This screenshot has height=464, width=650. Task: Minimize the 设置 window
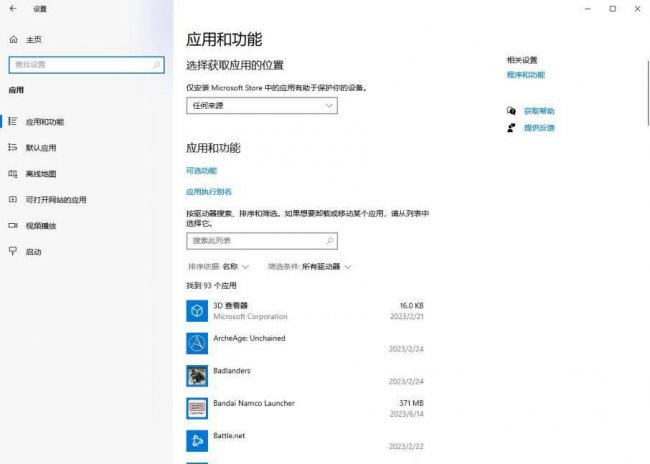pyautogui.click(x=587, y=9)
